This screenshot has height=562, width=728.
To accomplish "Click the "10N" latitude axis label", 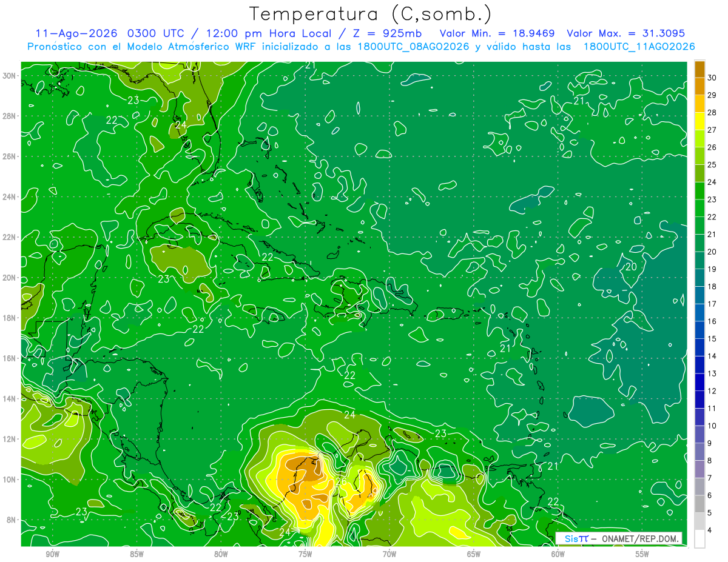I will pyautogui.click(x=9, y=479).
